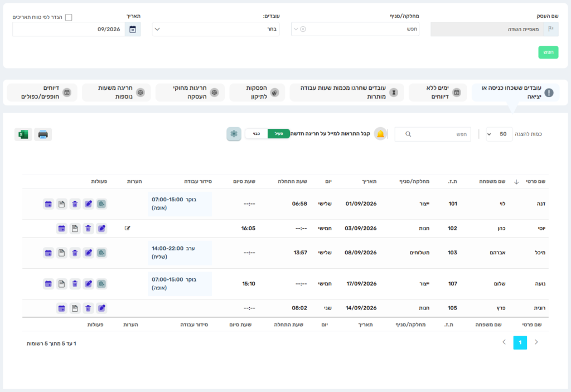This screenshot has height=392, width=571.
Task: Expand the מחלקה/סניף dropdown arrow
Action: pyautogui.click(x=296, y=29)
